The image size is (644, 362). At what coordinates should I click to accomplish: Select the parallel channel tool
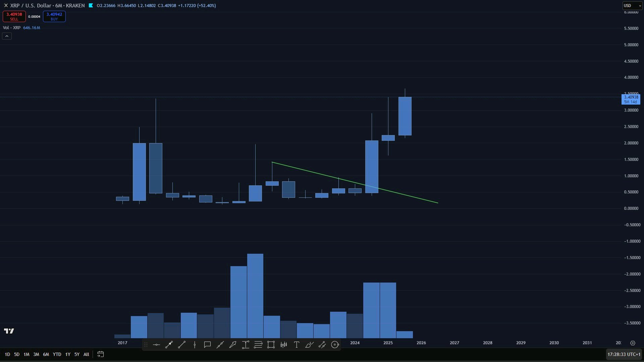(322, 345)
